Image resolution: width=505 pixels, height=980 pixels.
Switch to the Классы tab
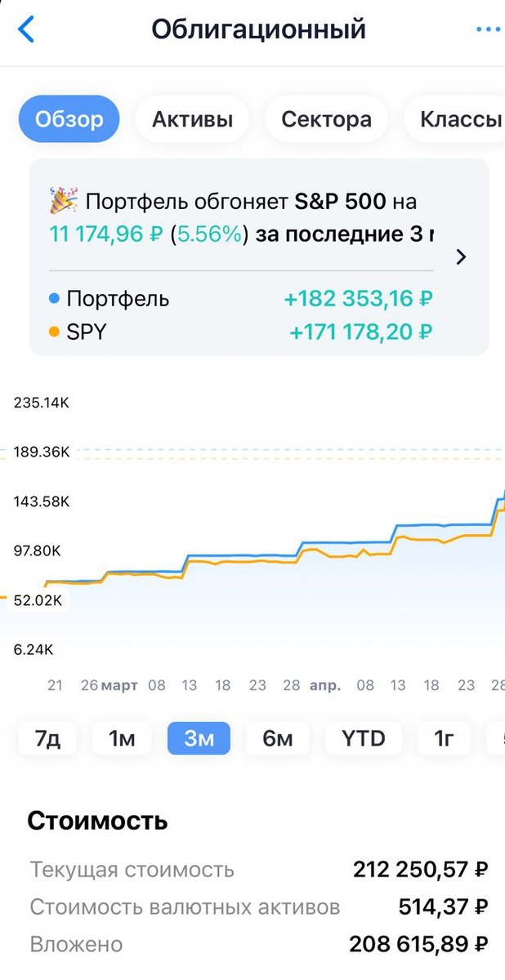click(459, 120)
